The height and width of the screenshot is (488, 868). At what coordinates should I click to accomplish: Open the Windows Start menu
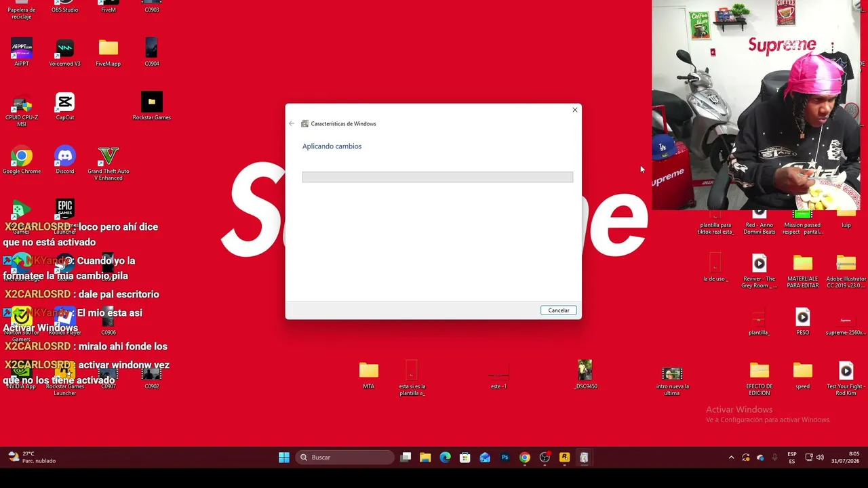click(x=284, y=457)
